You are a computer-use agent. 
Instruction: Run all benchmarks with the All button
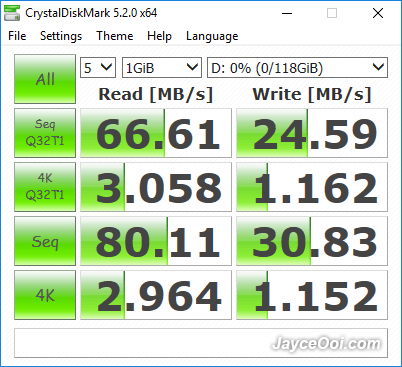click(x=45, y=79)
